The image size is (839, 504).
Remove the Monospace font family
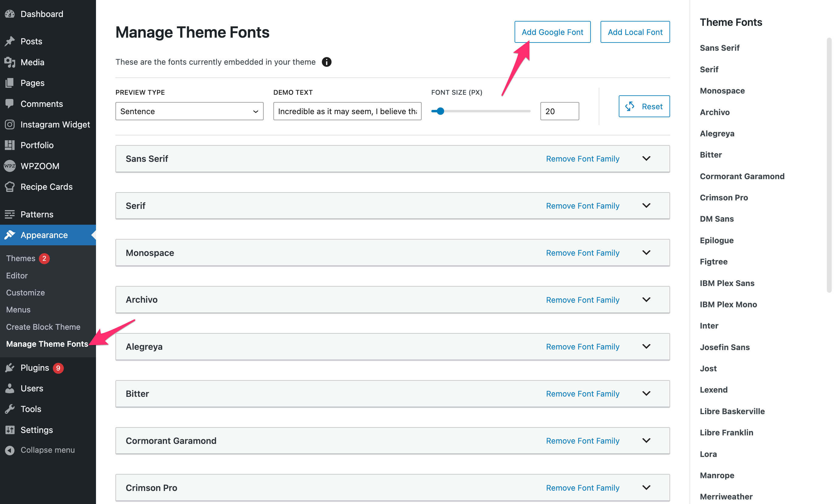pos(582,253)
